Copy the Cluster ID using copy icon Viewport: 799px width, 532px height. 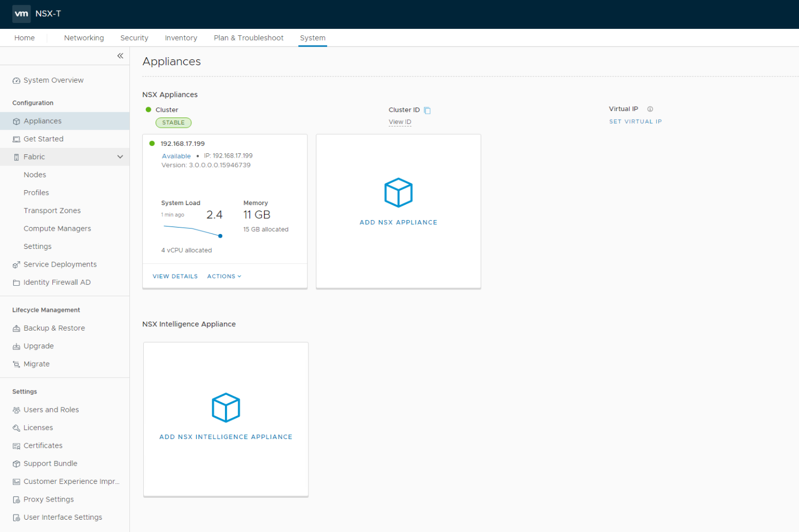427,109
